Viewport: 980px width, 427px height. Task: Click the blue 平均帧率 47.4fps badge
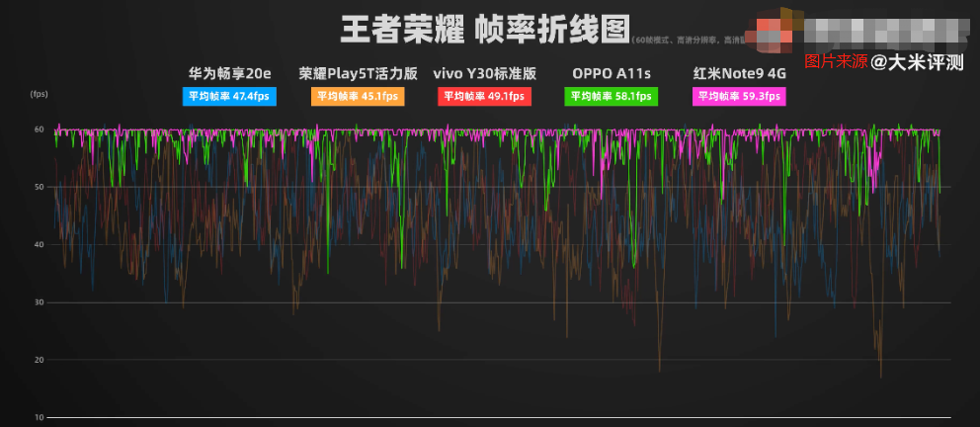coord(229,96)
